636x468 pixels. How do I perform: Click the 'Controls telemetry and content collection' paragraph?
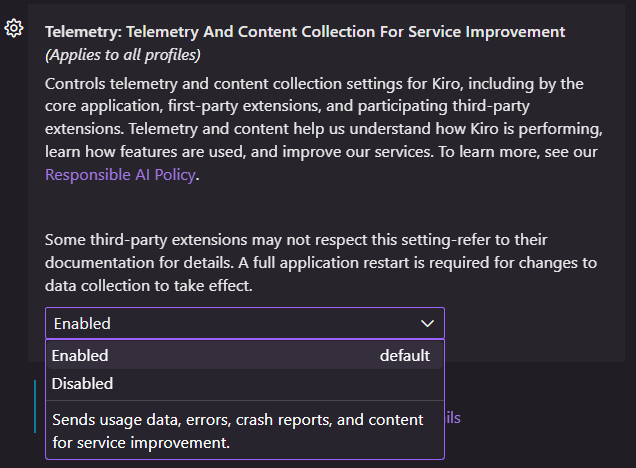coord(324,129)
